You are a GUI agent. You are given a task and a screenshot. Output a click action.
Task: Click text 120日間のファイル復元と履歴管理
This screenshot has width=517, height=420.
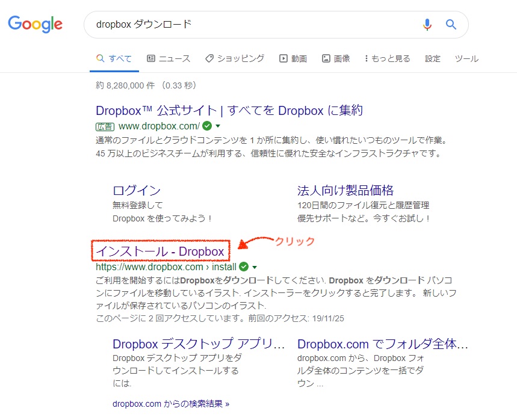pos(363,205)
